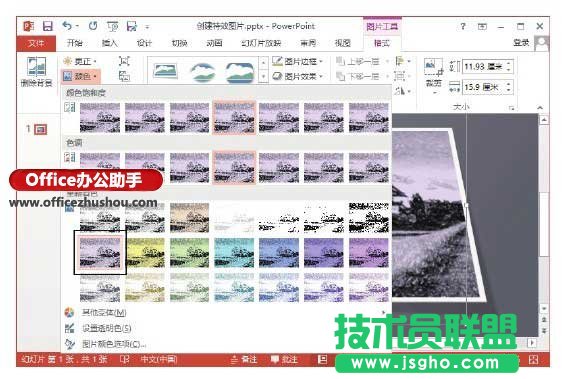Switch to the 切换 (Transitions) tab
The width and height of the screenshot is (562, 379).
pyautogui.click(x=179, y=43)
